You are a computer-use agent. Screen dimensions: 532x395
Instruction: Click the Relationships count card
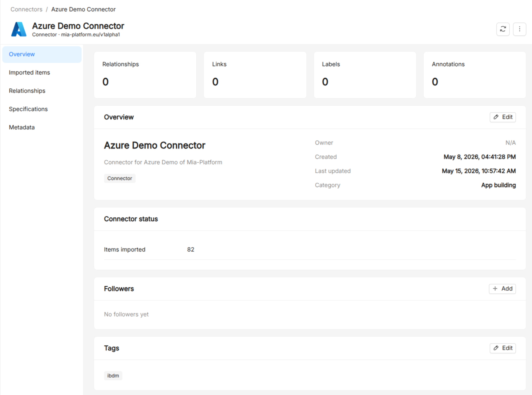click(x=145, y=75)
